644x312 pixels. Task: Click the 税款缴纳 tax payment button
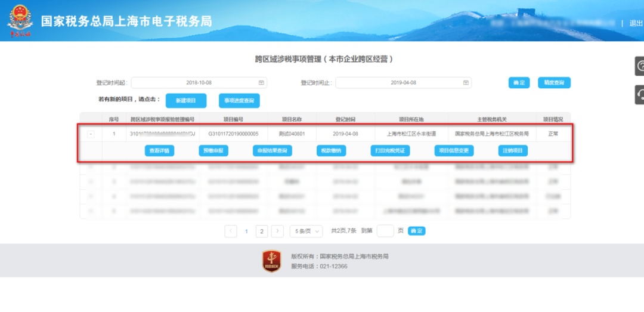(x=331, y=151)
